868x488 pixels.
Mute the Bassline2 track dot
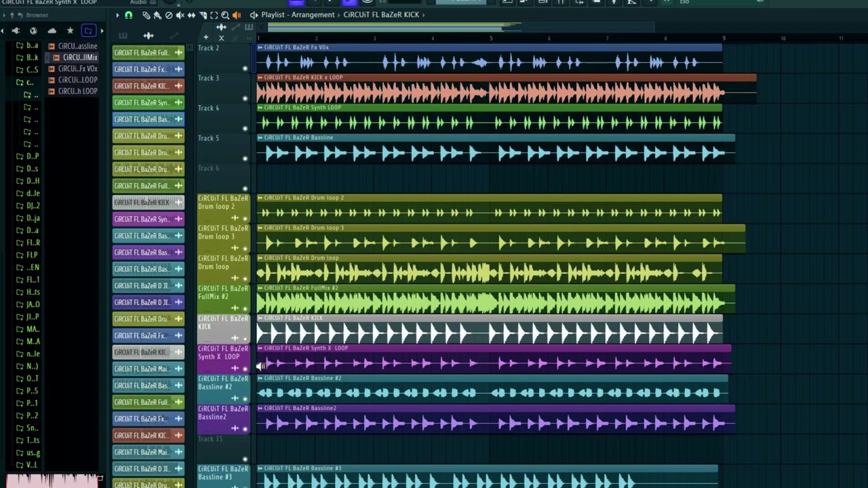(x=245, y=428)
